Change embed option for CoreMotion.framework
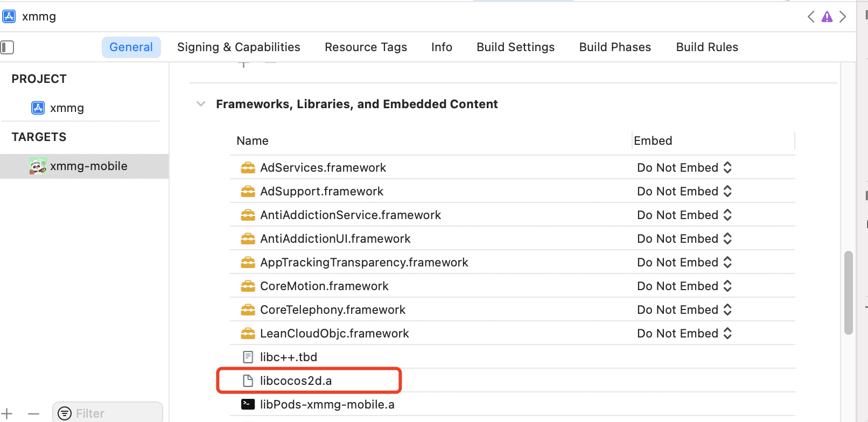This screenshot has height=422, width=868. pos(684,286)
